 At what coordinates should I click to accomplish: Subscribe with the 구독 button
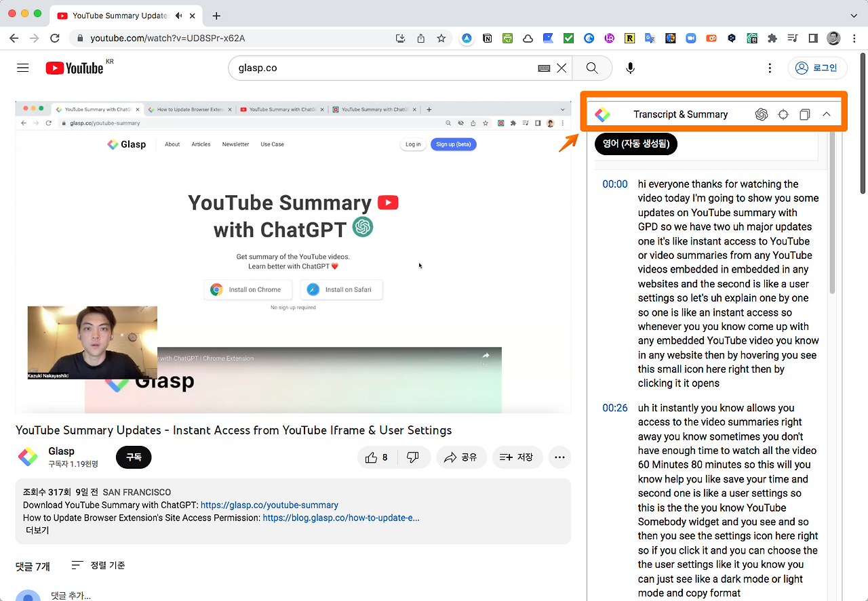(134, 457)
